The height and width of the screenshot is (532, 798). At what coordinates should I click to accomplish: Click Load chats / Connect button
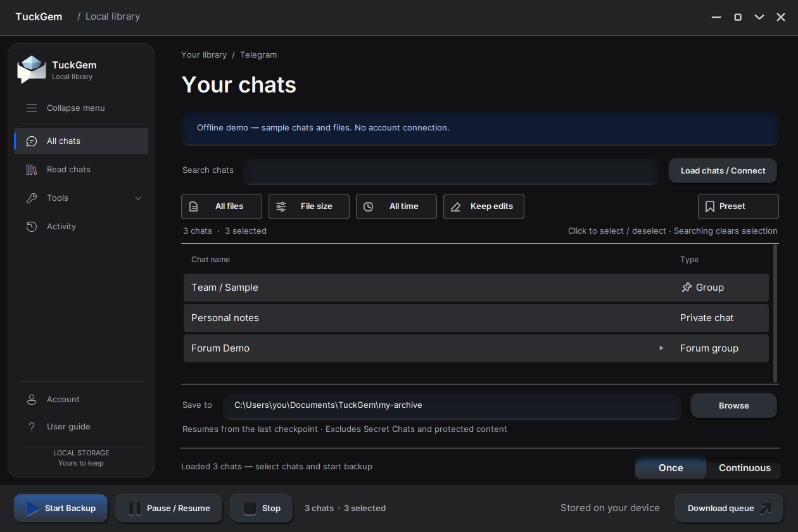(x=723, y=171)
